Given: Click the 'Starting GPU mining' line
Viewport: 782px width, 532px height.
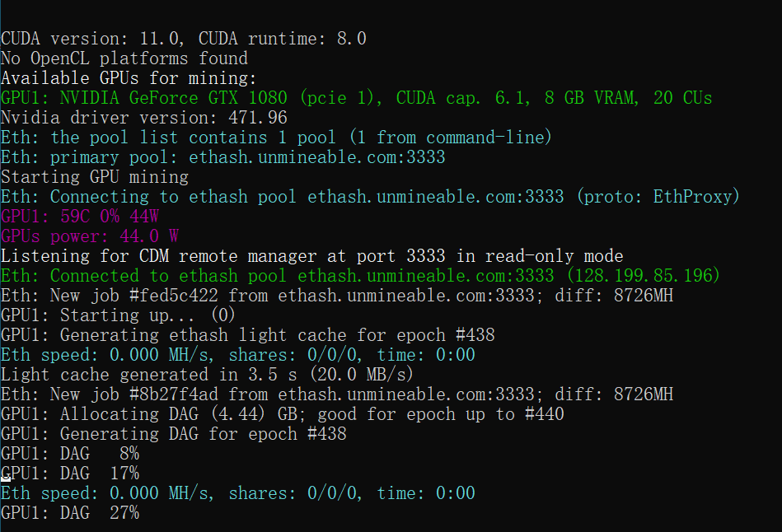Looking at the screenshot, I should pos(94,177).
